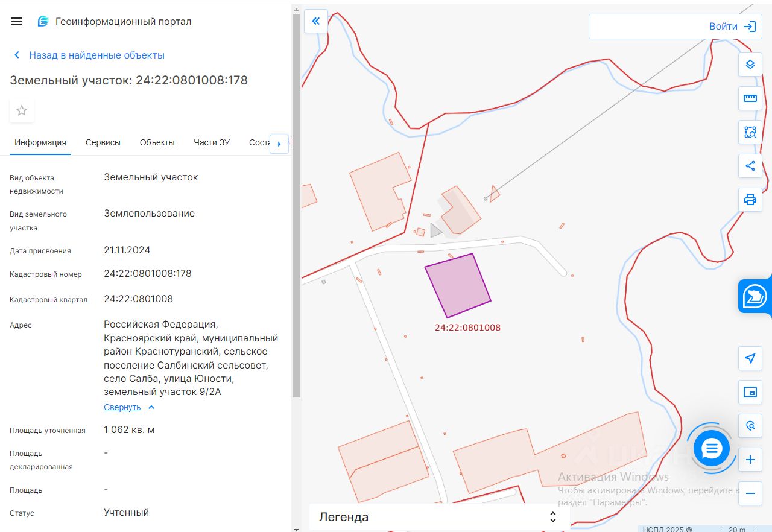Click the Геоинформационный портал logo
This screenshot has height=532, width=772.
pyautogui.click(x=114, y=21)
